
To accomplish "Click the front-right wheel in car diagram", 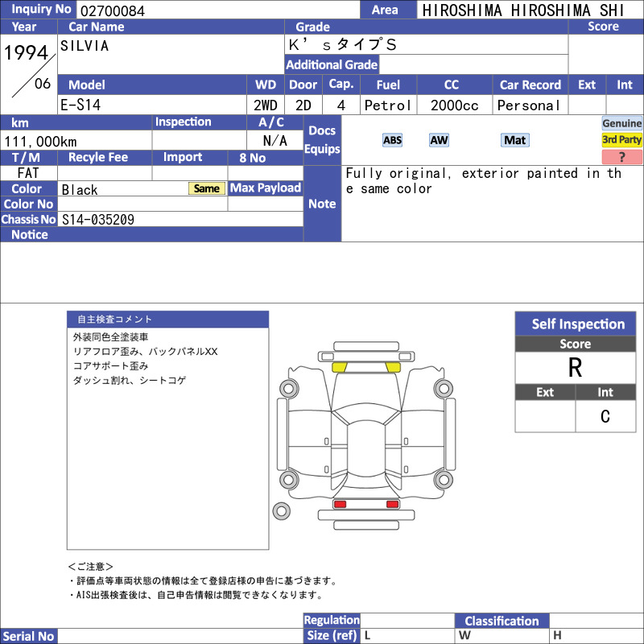I will click(x=444, y=388).
